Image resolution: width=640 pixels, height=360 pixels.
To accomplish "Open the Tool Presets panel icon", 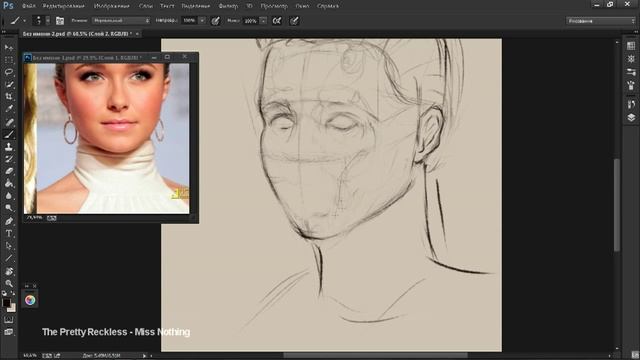I will (x=631, y=85).
